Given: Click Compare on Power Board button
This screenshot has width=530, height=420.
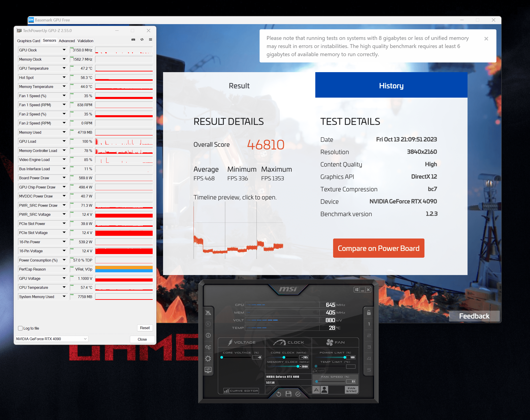Looking at the screenshot, I should click(x=379, y=248).
